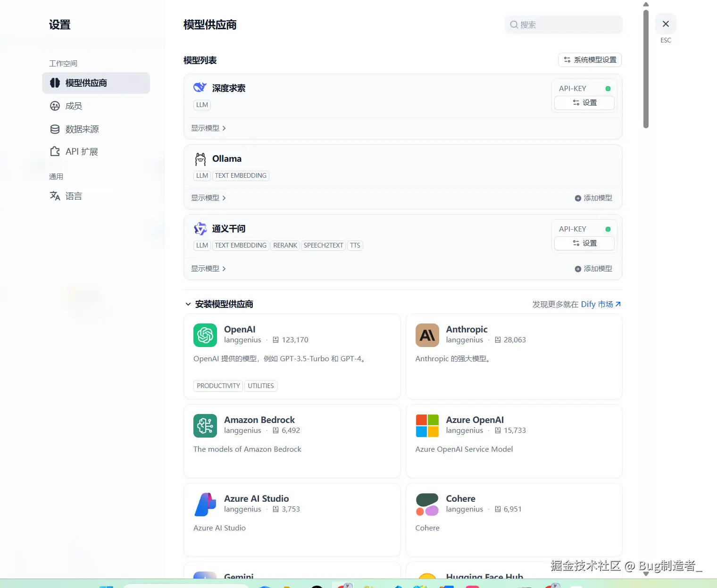This screenshot has width=717, height=588.
Task: Click the Ollama llama icon
Action: tap(200, 158)
